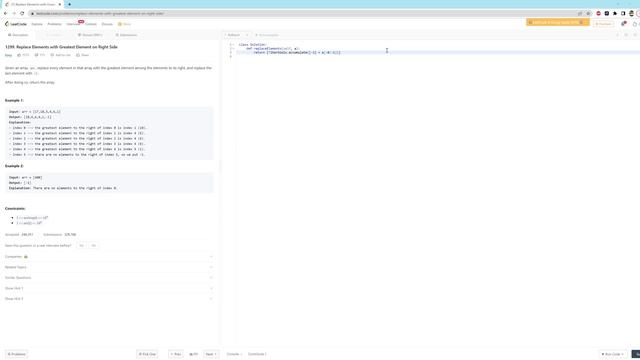Image resolution: width=640 pixels, height=360 pixels.
Task: Click the Example 2 code block
Action: click(109, 183)
